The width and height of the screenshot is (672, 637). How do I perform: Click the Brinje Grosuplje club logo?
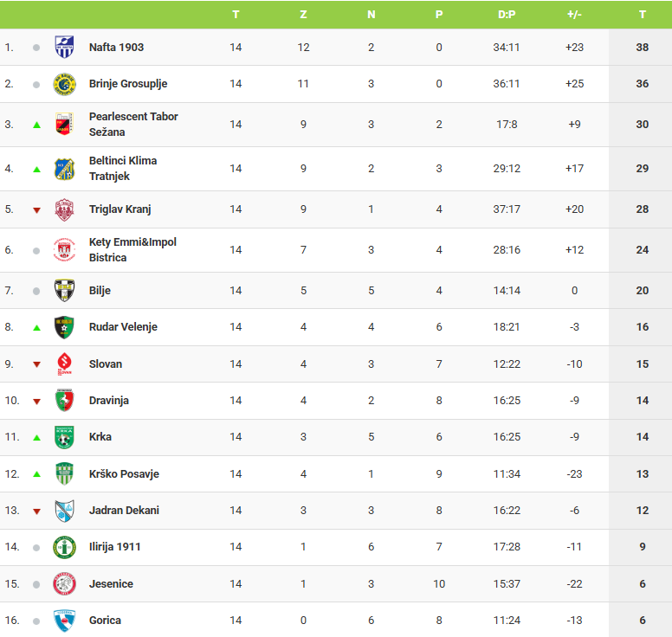click(64, 84)
